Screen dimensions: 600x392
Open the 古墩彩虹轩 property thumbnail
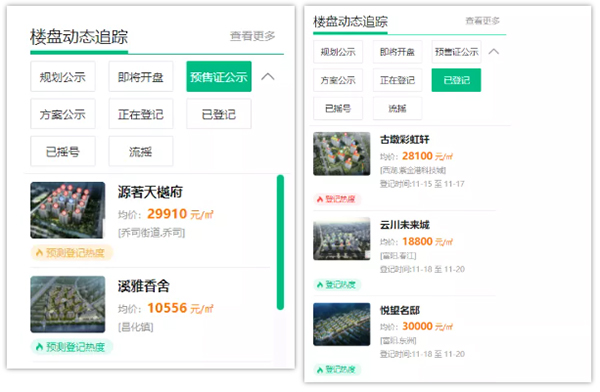point(342,154)
